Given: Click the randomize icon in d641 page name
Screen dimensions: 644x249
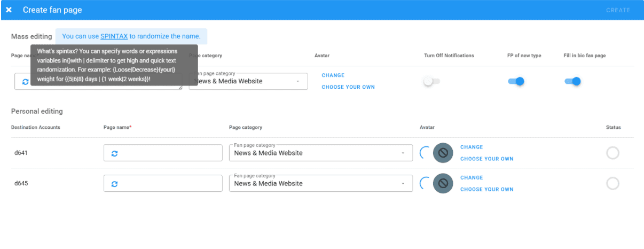Looking at the screenshot, I should [x=114, y=153].
